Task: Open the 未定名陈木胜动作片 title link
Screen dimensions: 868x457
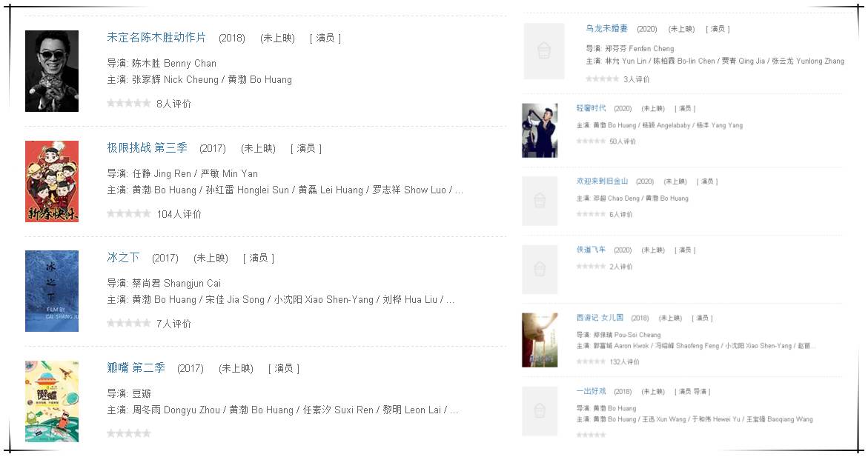Action: pos(156,38)
